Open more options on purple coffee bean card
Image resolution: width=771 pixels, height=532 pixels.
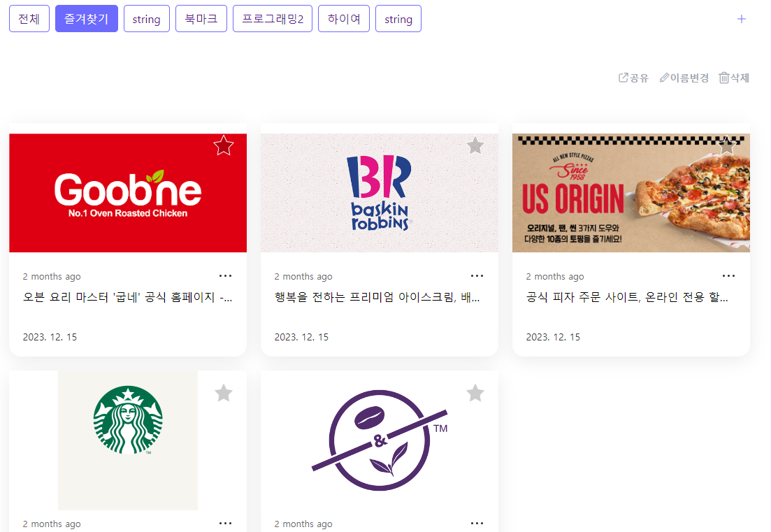pyautogui.click(x=477, y=523)
